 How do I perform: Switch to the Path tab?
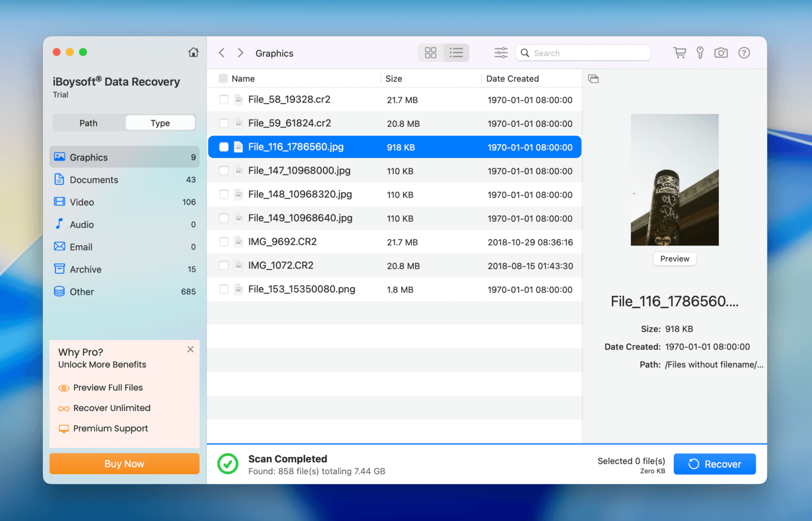click(x=88, y=123)
